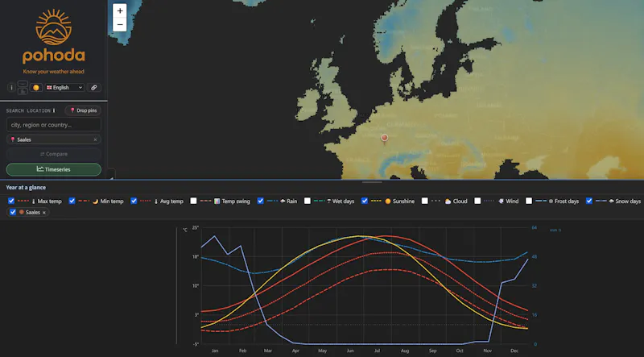Click the Oct label on chart axis
Viewport: 644px width, 357px height.
[460, 351]
